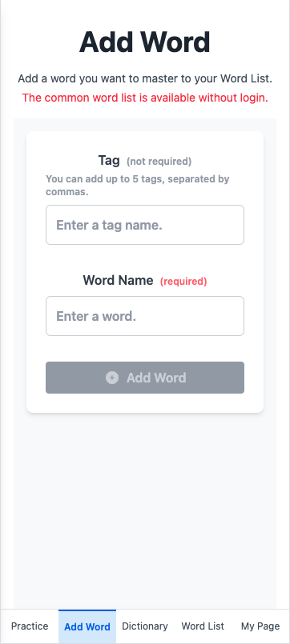Open the Dictionary tab

(145, 626)
